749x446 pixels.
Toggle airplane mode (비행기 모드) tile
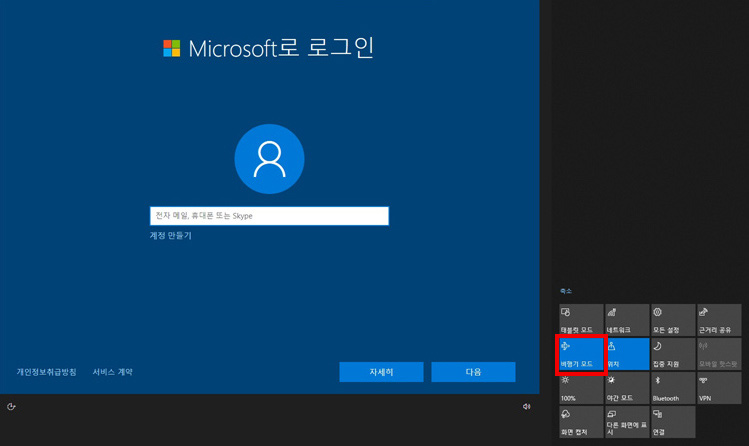pos(581,354)
